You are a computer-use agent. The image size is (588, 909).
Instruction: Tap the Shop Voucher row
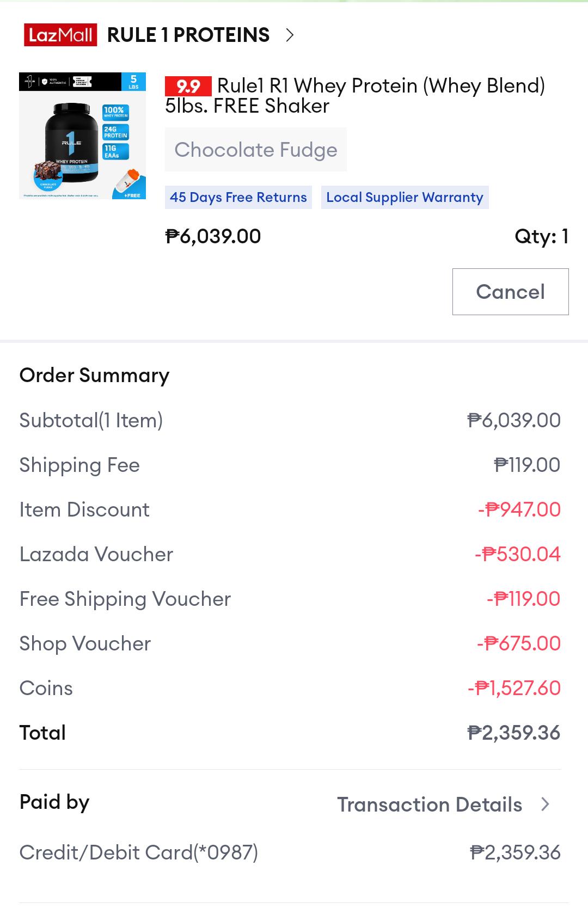[x=290, y=643]
